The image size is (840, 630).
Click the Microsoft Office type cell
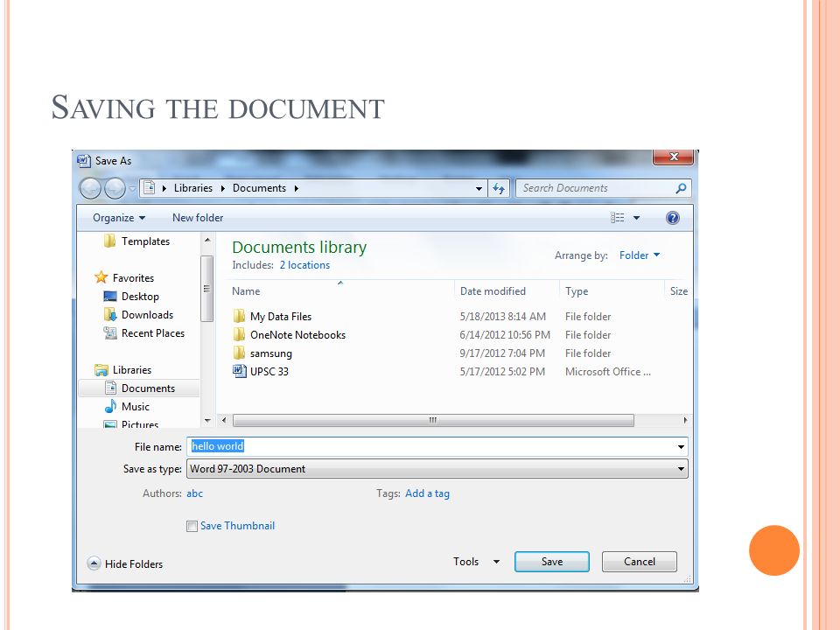tap(607, 372)
